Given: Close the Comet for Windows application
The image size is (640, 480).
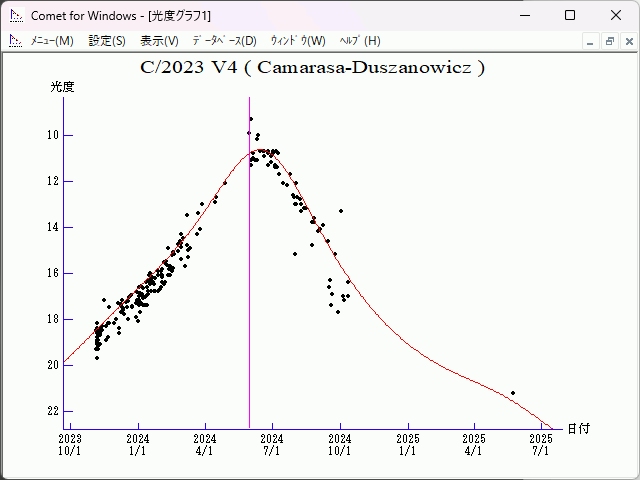Looking at the screenshot, I should coord(615,15).
